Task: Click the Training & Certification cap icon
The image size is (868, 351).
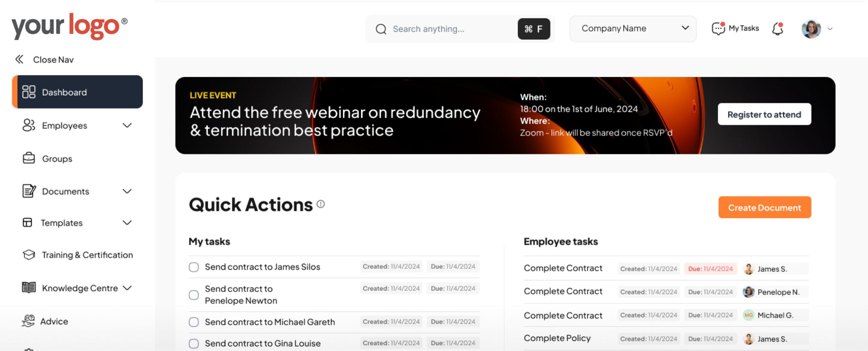Action: 29,255
